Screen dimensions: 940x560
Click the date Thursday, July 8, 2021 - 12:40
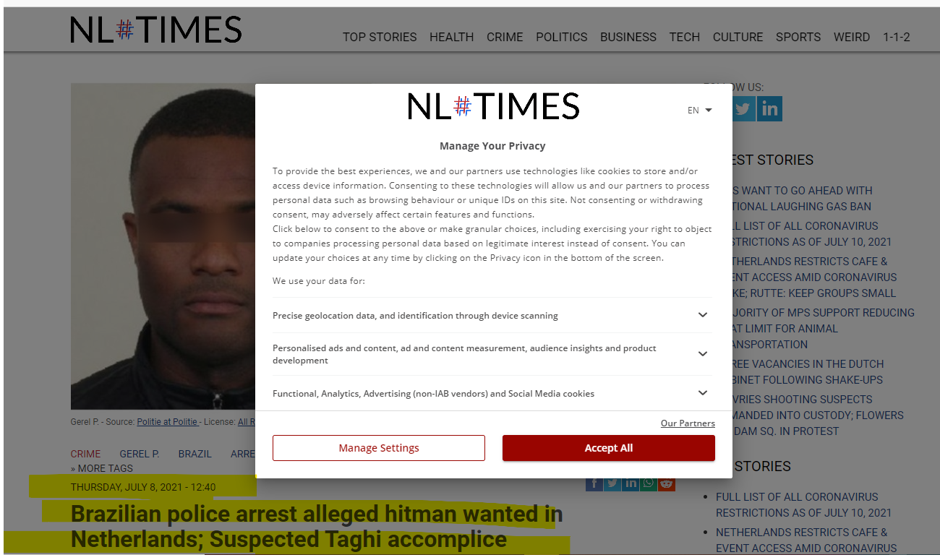pyautogui.click(x=143, y=488)
